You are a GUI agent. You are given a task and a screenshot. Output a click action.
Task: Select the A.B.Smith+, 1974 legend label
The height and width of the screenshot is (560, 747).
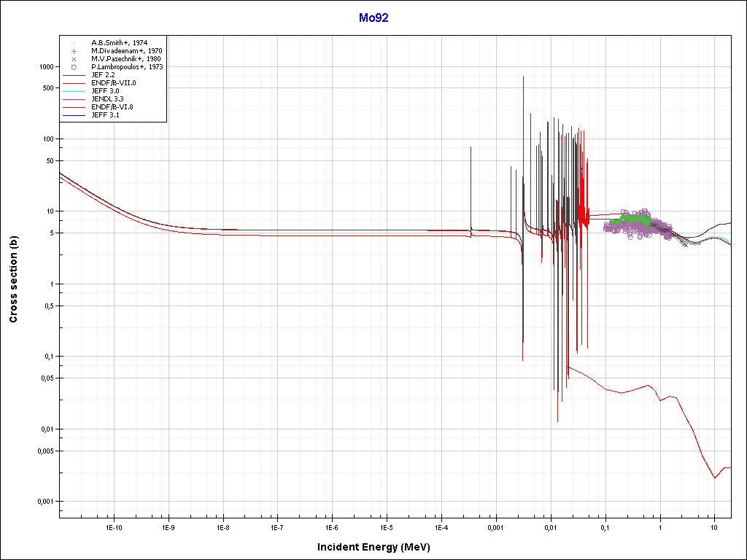click(119, 43)
